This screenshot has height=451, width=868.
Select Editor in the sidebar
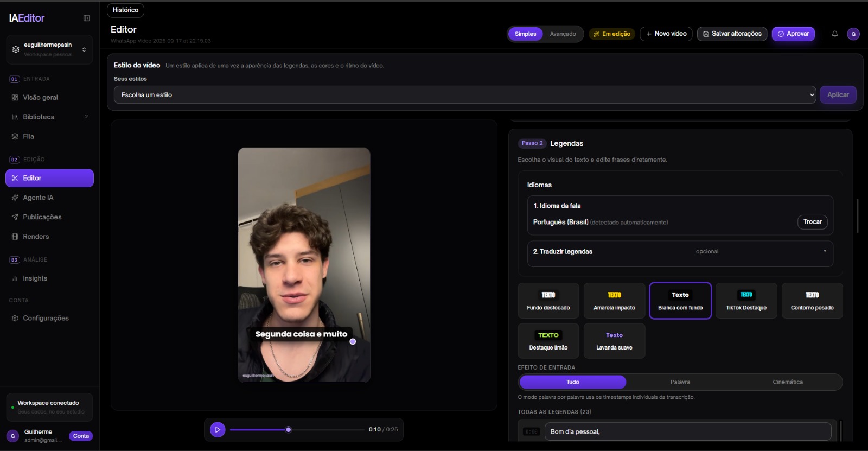[49, 178]
